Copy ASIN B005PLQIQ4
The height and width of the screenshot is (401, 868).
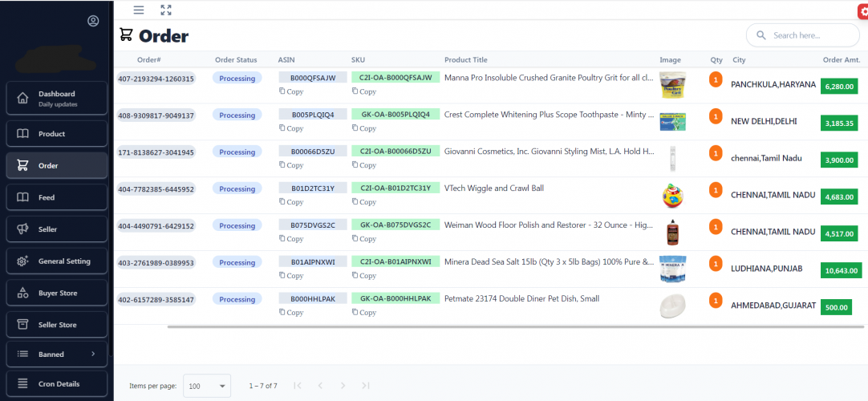coord(291,128)
